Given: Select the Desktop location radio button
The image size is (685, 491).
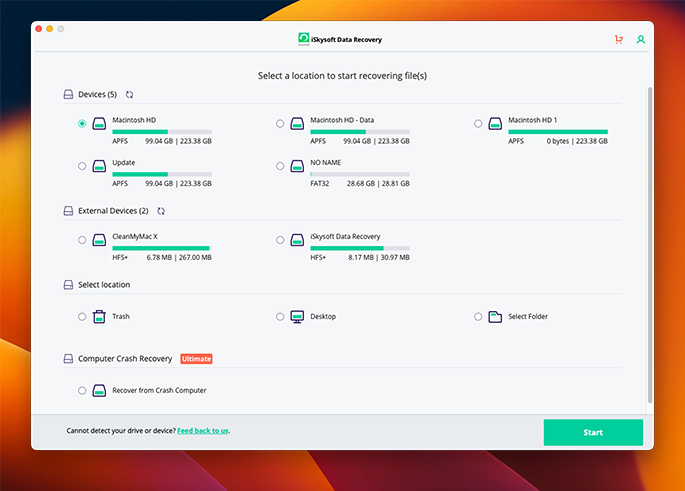Looking at the screenshot, I should [280, 317].
